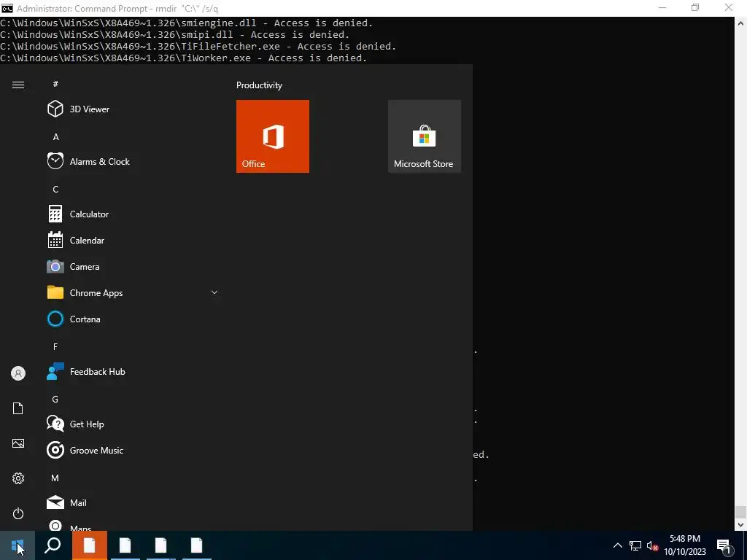Open Cortana from the app list
This screenshot has width=747, height=560.
click(x=133, y=319)
